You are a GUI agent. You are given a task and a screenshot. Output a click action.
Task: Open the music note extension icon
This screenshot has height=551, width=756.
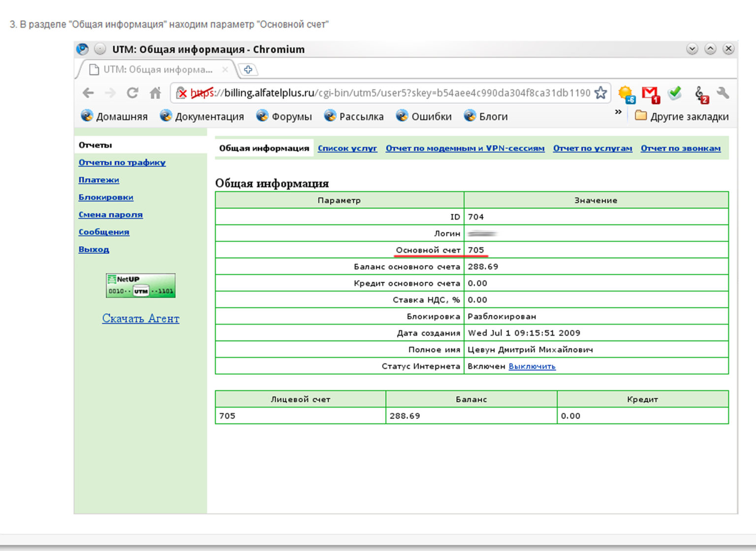point(701,94)
